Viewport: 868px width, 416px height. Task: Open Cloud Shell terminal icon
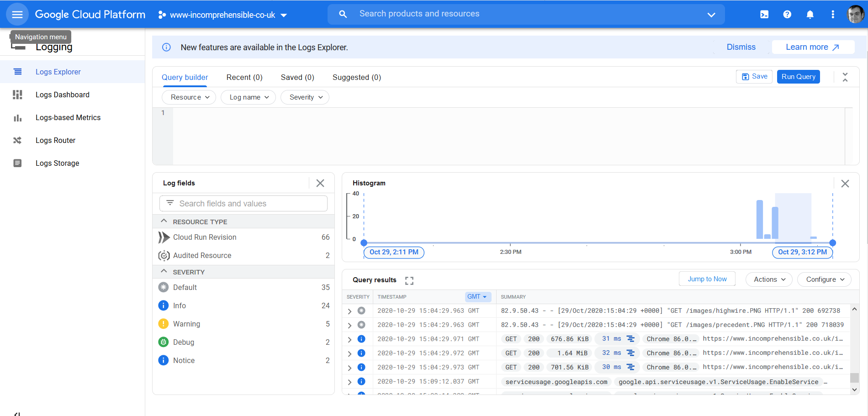point(764,15)
